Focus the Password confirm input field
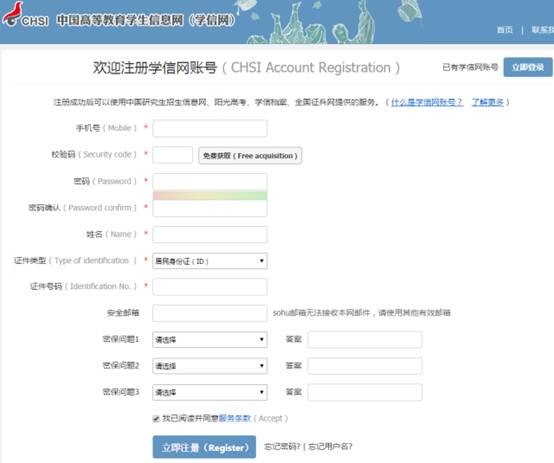The image size is (554, 463). pyautogui.click(x=210, y=209)
